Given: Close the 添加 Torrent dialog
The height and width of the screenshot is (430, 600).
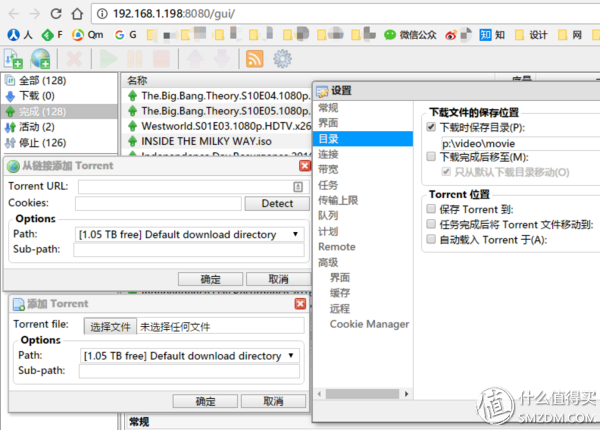Looking at the screenshot, I should (300, 304).
